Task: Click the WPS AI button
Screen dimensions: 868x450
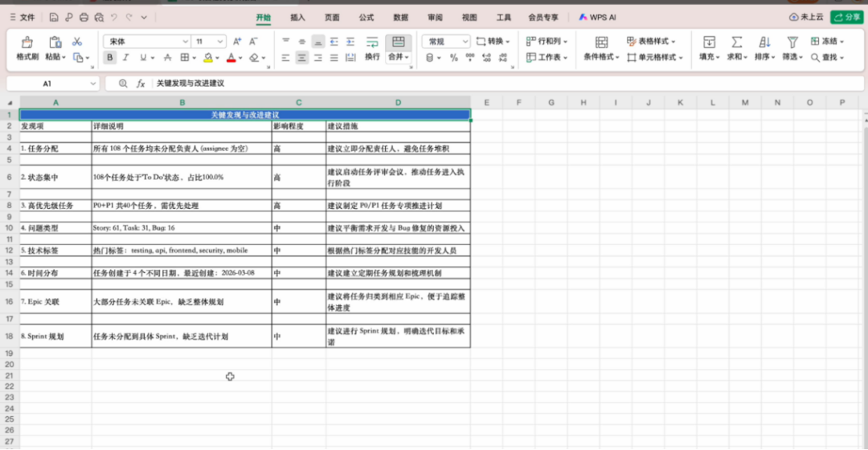Action: click(597, 18)
